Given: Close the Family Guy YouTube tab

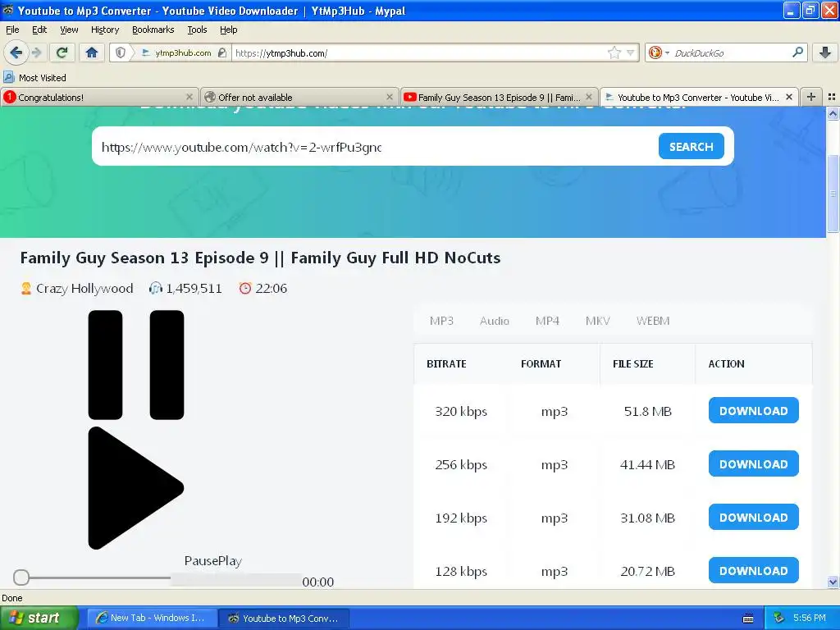Looking at the screenshot, I should [589, 97].
